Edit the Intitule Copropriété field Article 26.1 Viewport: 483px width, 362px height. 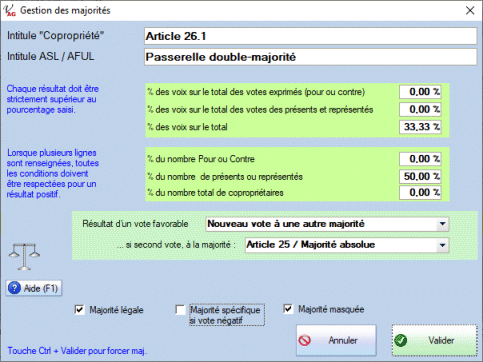(311, 36)
